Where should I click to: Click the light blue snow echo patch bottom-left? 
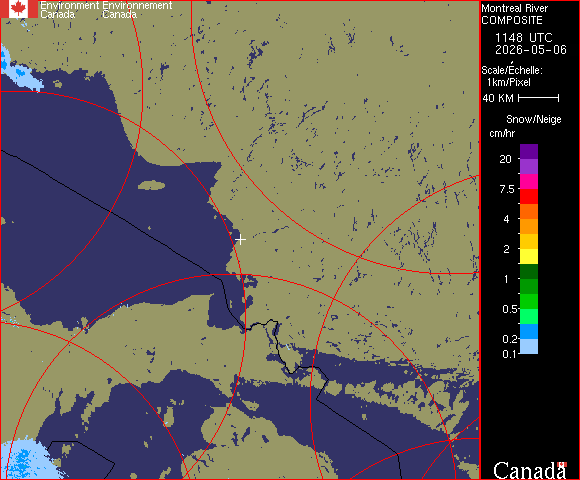(28, 460)
